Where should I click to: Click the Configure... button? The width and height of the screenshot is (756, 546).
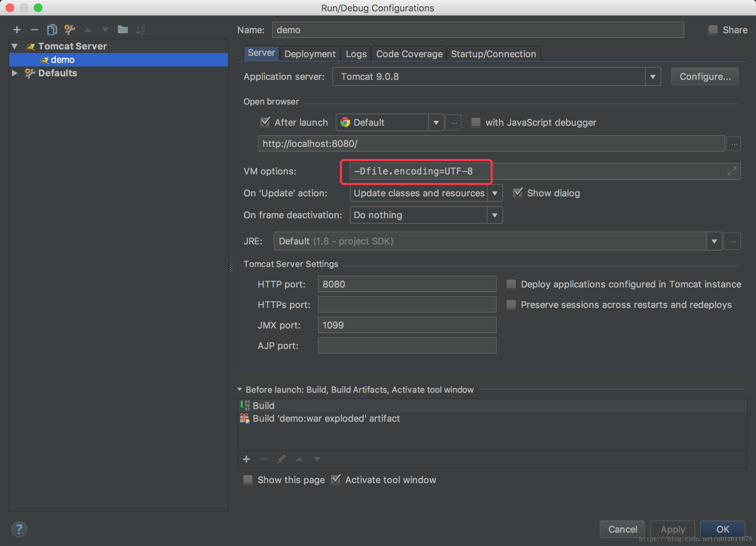point(705,77)
